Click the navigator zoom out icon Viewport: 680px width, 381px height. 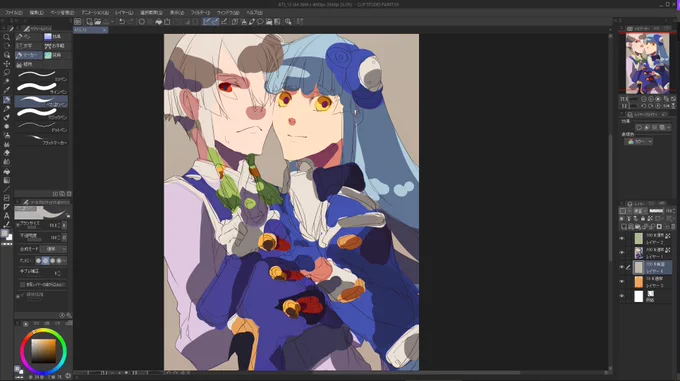[644, 99]
